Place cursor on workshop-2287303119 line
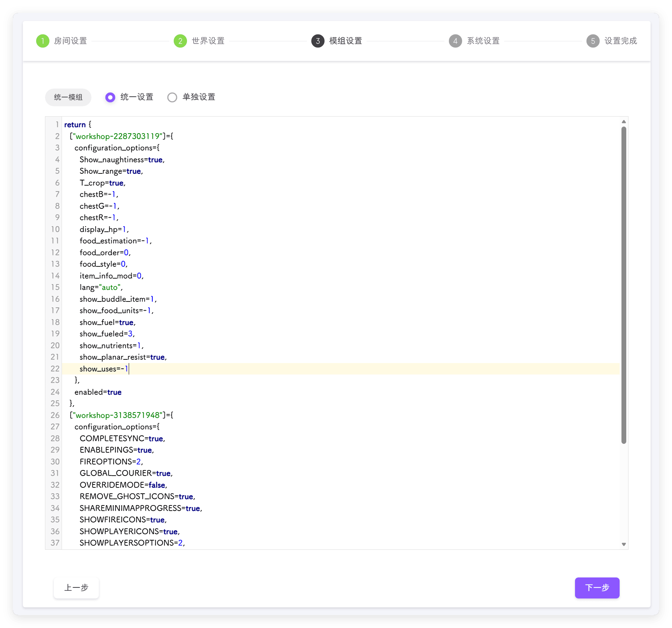 [122, 137]
